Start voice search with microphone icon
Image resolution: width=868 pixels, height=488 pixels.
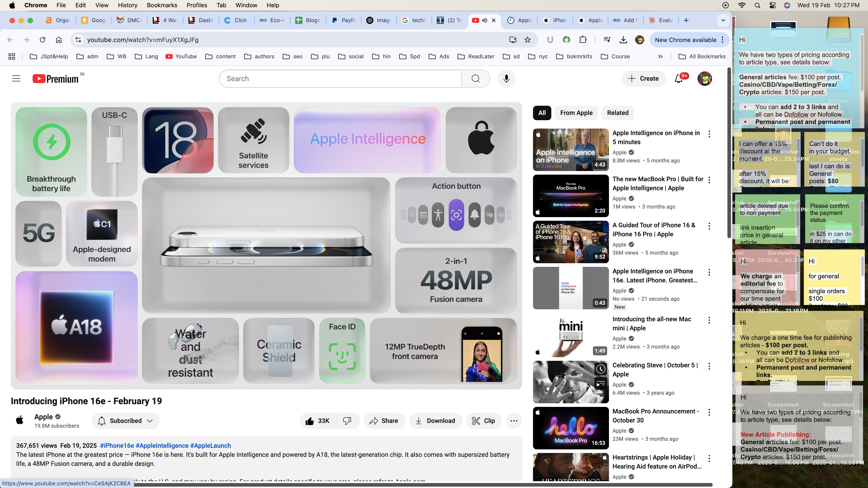click(506, 78)
